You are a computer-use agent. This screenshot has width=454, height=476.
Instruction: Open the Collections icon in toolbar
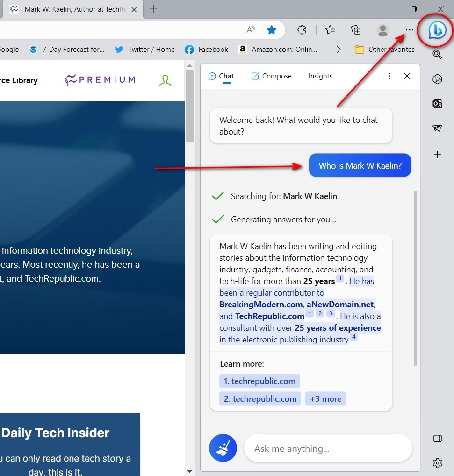coord(356,30)
